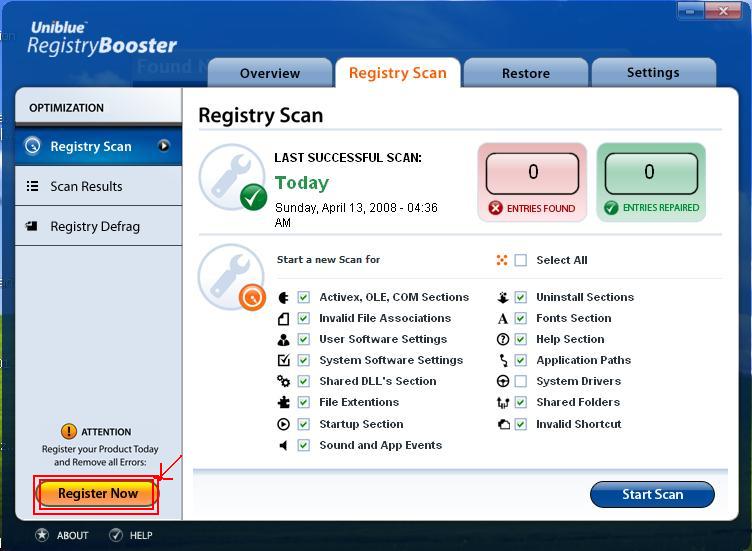Viewport: 752px width, 551px height.
Task: Click the User Software Settings person icon
Action: [283, 340]
